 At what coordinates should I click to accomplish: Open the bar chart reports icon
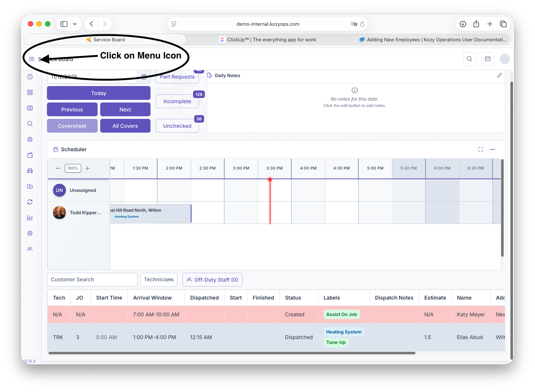click(30, 218)
